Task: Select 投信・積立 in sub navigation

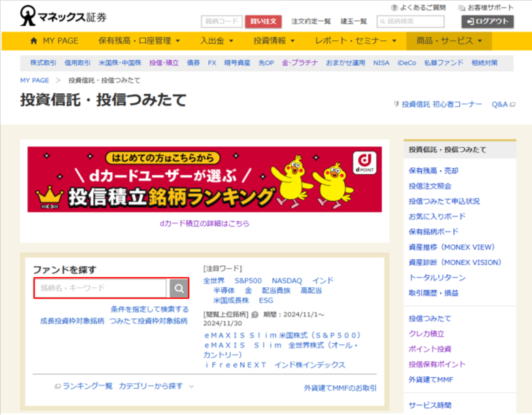Action: pos(164,63)
